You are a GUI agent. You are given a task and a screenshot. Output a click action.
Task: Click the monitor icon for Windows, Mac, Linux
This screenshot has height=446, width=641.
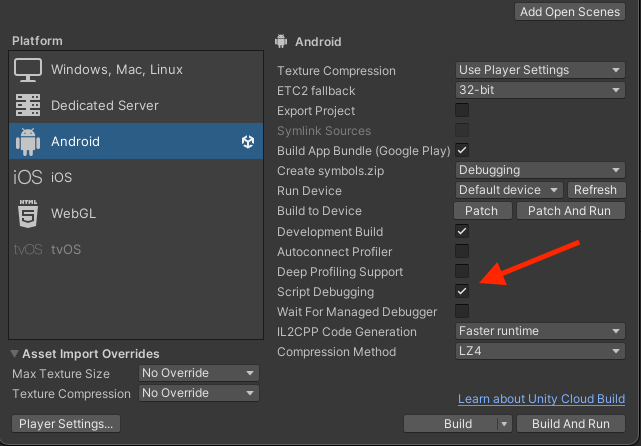point(28,69)
